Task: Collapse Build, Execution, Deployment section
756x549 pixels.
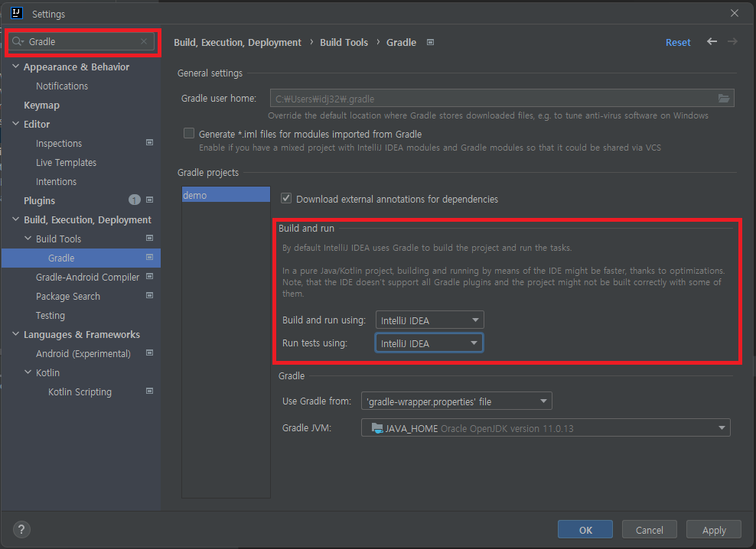Action: (16, 219)
